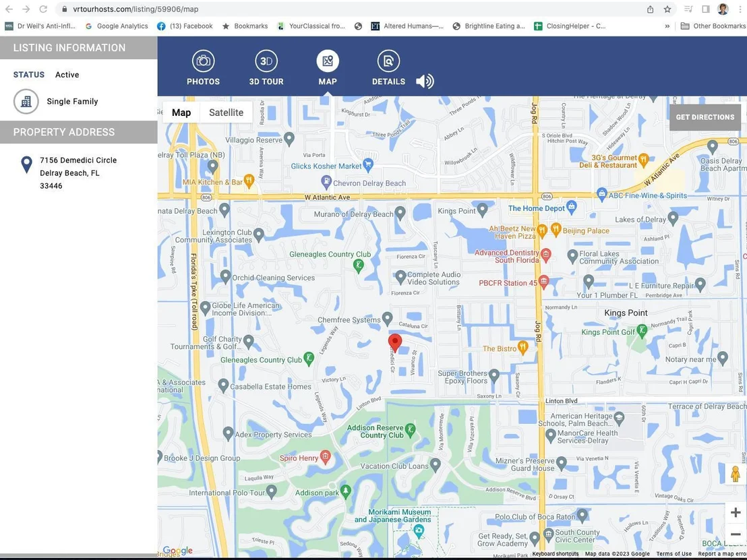Open the Chrome three-dot menu
This screenshot has height=560, width=747.
tap(740, 9)
